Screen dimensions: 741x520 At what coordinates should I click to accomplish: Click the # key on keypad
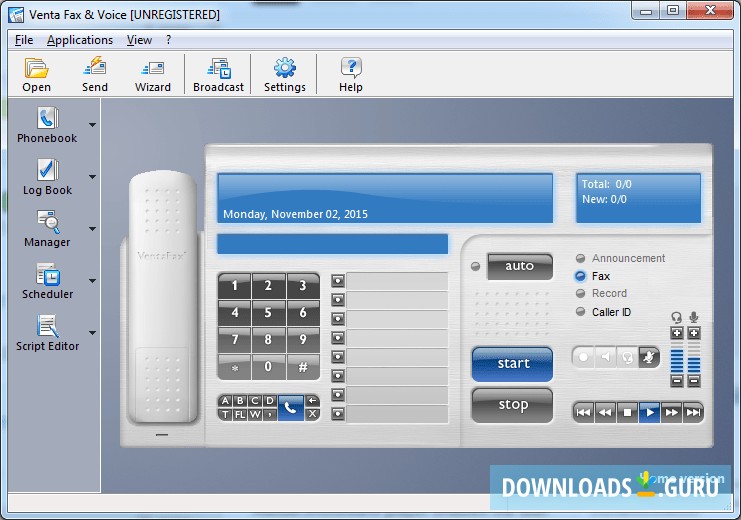click(x=303, y=366)
